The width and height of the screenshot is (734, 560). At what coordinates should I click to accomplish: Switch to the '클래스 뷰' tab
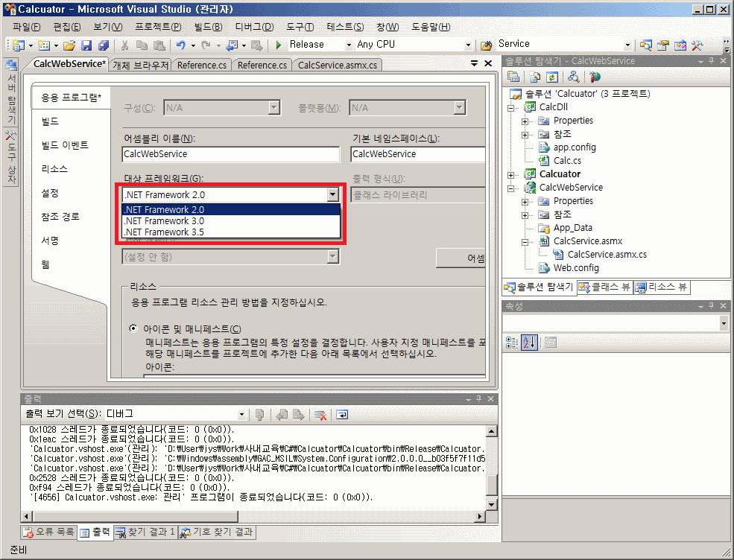[605, 287]
